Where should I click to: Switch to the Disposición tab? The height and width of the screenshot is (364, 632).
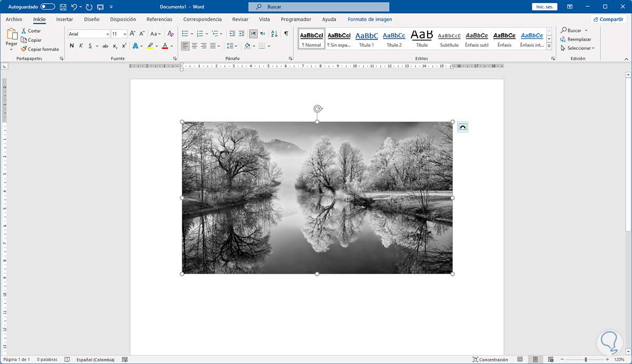(123, 19)
